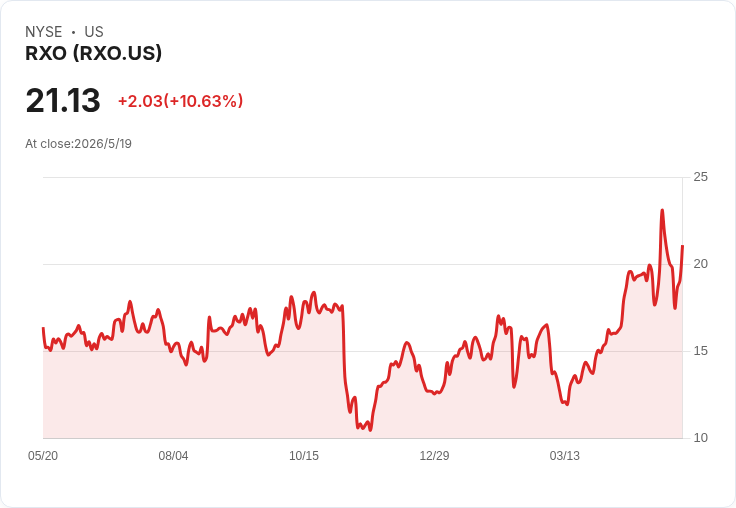Click the lowest trough of the price line
The width and height of the screenshot is (736, 508).
pos(370,430)
